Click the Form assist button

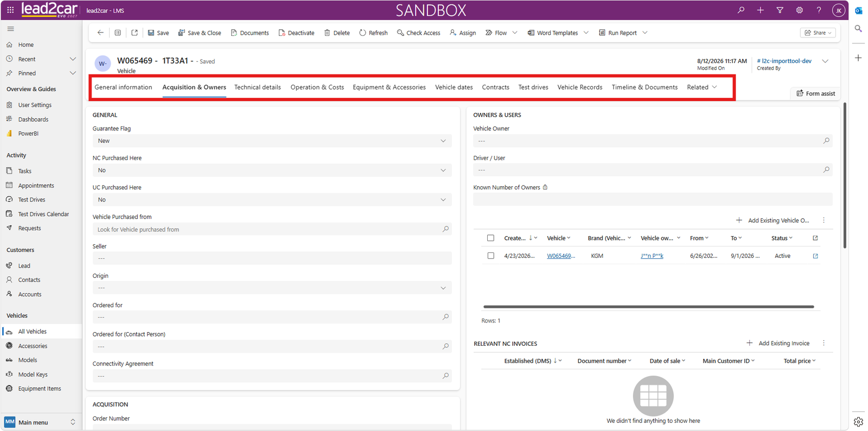[x=815, y=93]
